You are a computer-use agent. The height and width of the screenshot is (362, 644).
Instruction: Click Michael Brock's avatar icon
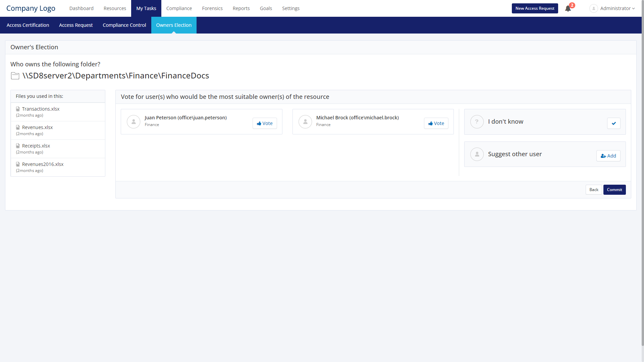pyautogui.click(x=305, y=122)
